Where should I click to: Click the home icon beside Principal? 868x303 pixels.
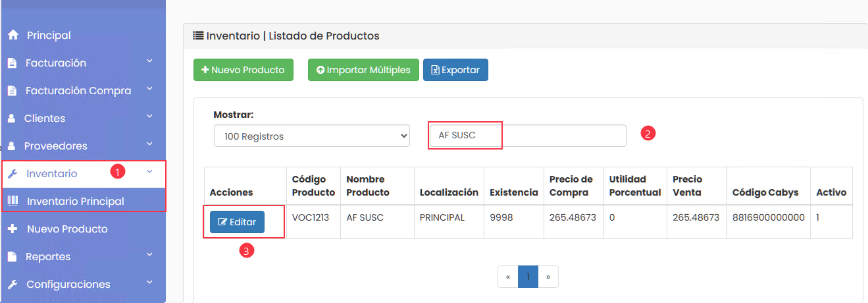13,36
